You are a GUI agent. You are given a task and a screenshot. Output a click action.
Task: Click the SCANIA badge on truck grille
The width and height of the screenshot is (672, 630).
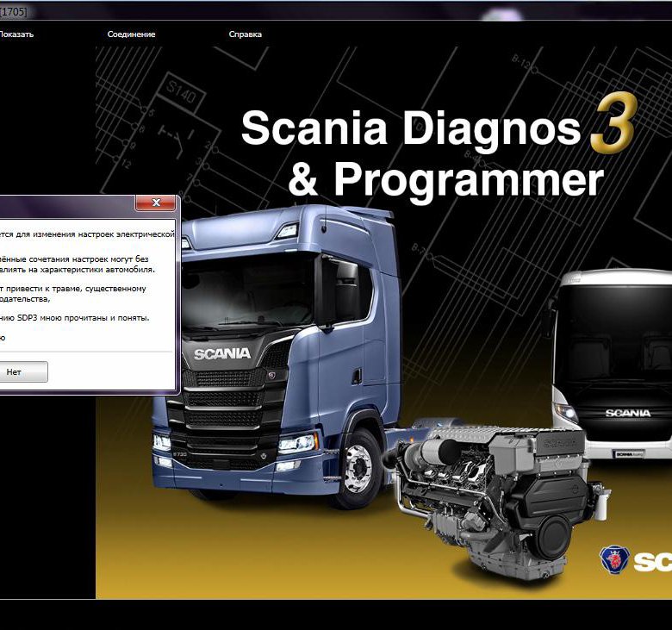(x=221, y=353)
